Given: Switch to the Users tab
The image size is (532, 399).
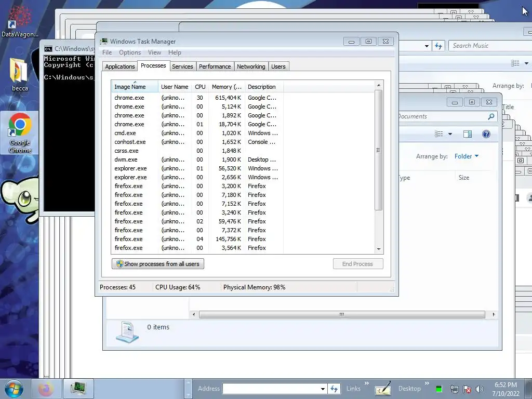Looking at the screenshot, I should (x=278, y=66).
